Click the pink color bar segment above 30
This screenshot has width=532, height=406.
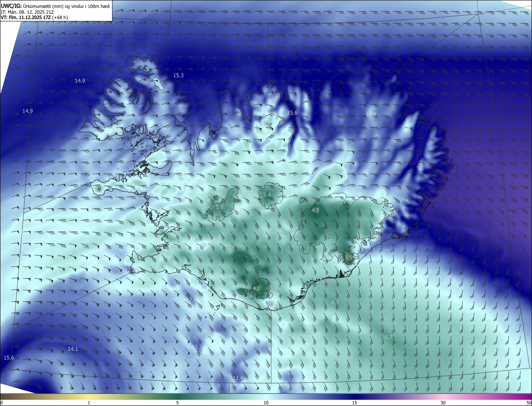[x=443, y=397]
